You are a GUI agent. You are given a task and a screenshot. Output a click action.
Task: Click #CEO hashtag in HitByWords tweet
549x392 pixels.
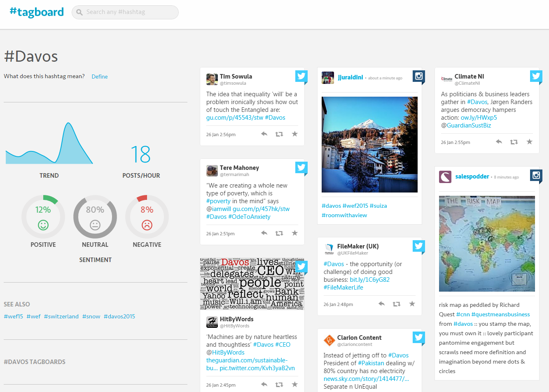coord(283,345)
